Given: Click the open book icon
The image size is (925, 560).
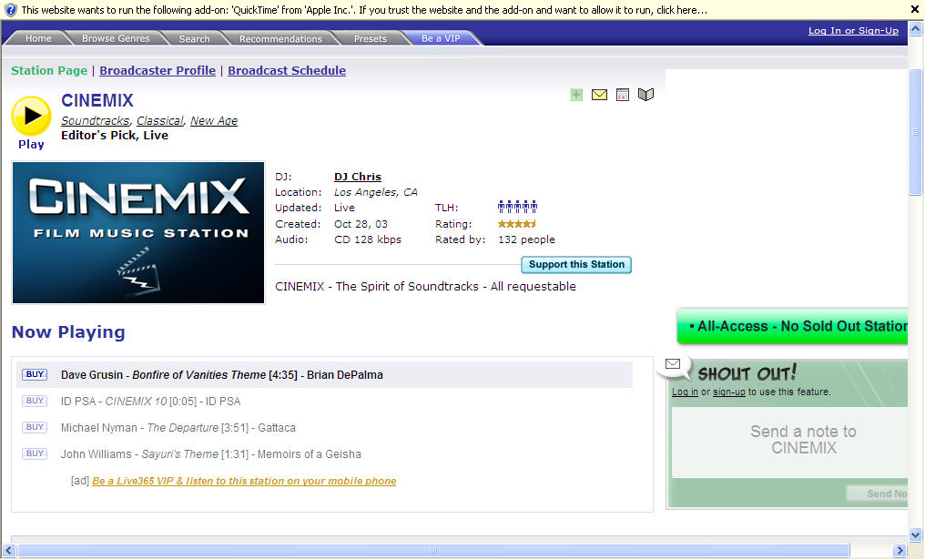Looking at the screenshot, I should tap(646, 95).
